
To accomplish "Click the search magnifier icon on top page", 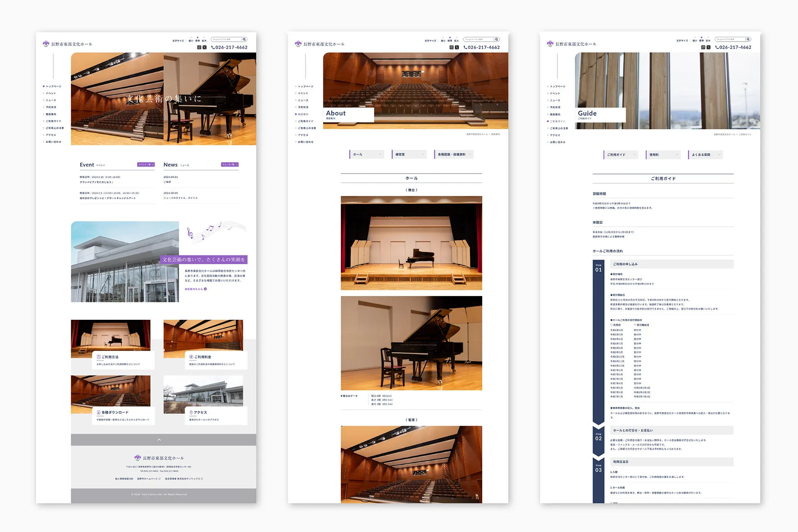I will coord(244,39).
